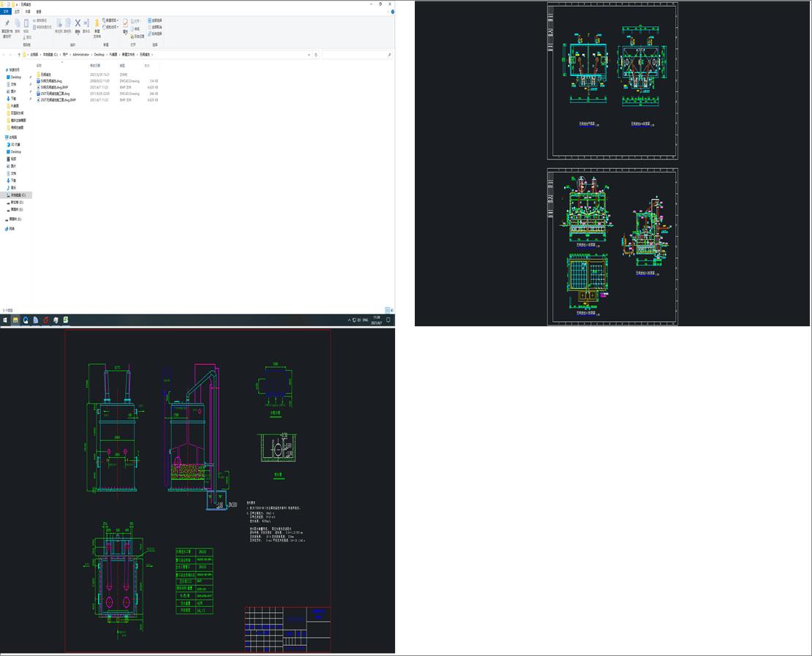Click the search box in Explorer
The height and width of the screenshot is (656, 812).
point(356,54)
